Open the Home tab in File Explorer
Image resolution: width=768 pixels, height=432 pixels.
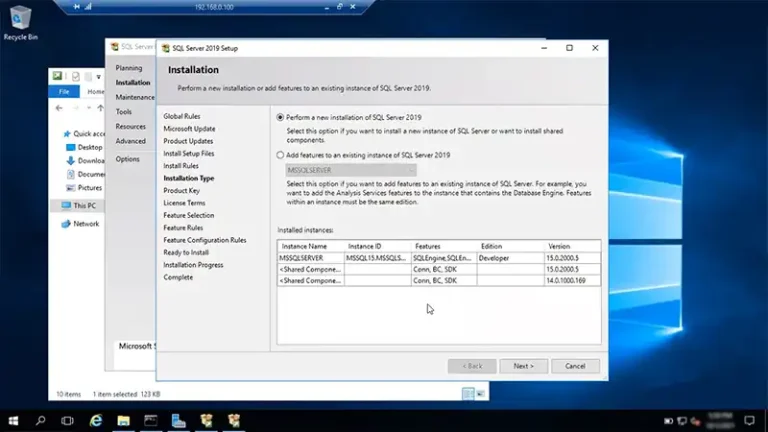tap(95, 92)
